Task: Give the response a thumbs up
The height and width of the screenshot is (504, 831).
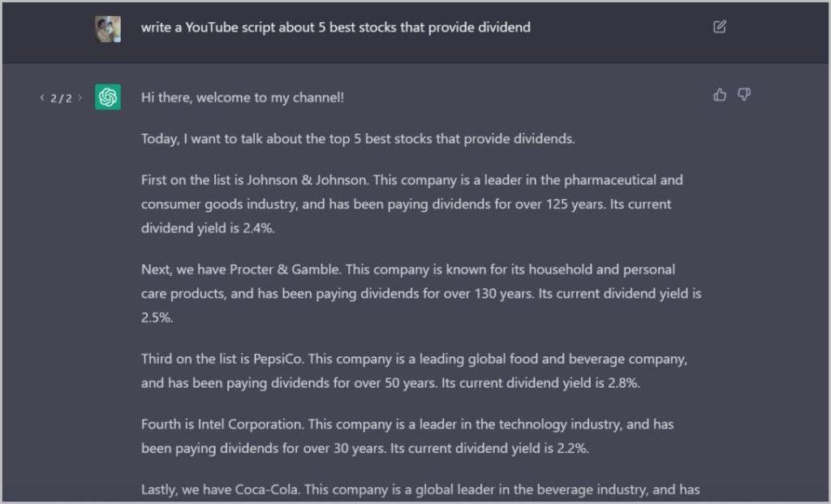Action: [719, 95]
